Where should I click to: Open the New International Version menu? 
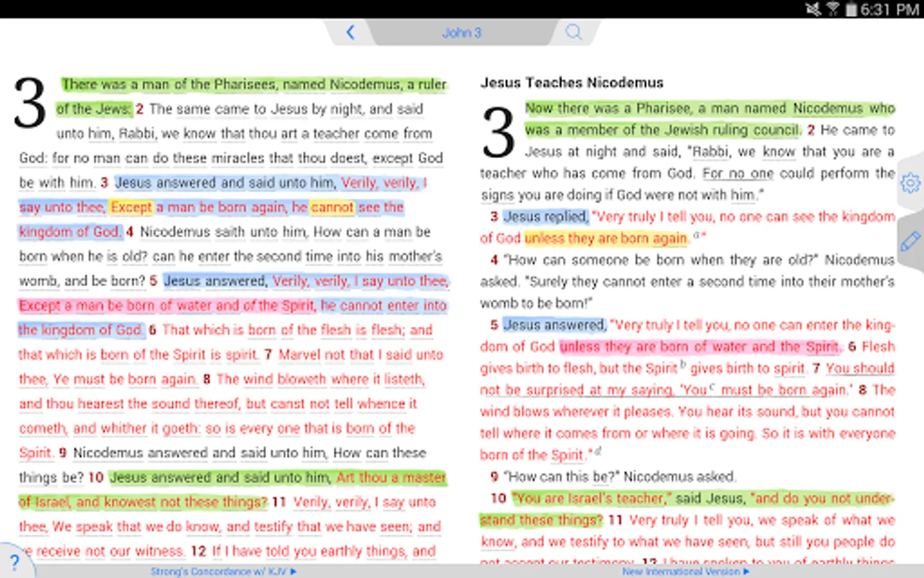[685, 571]
